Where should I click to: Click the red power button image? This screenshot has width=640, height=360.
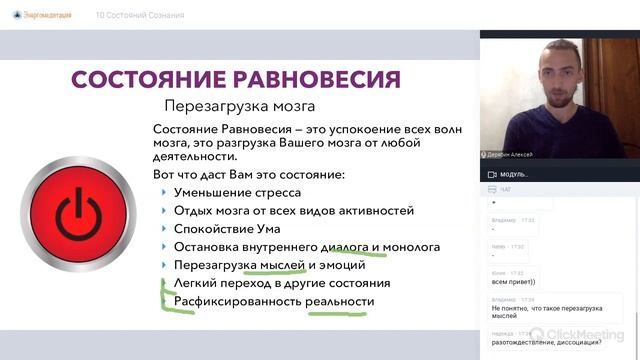coord(78,214)
